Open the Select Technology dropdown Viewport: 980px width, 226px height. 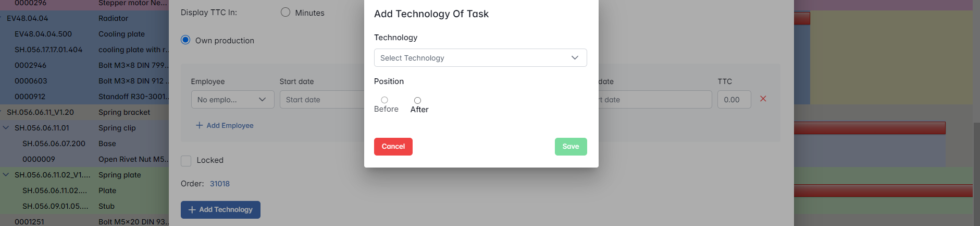tap(480, 58)
